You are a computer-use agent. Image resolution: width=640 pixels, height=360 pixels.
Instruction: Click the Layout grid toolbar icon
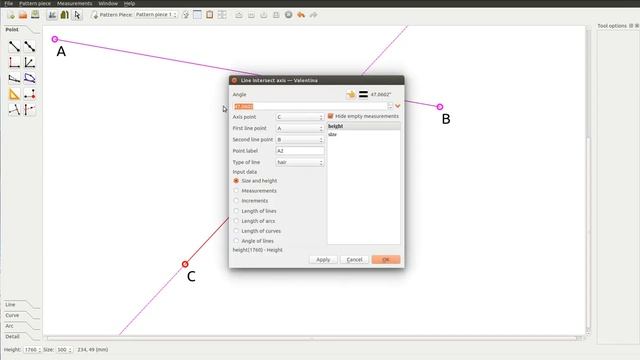point(222,15)
